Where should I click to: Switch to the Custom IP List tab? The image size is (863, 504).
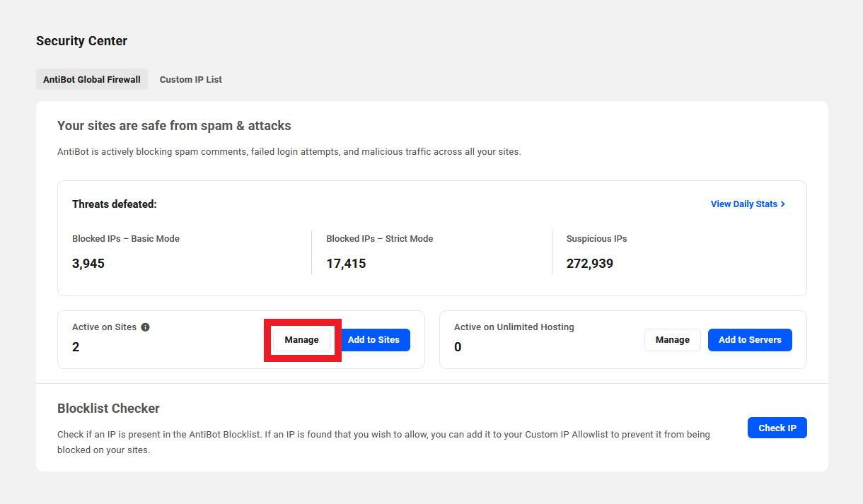(x=191, y=79)
